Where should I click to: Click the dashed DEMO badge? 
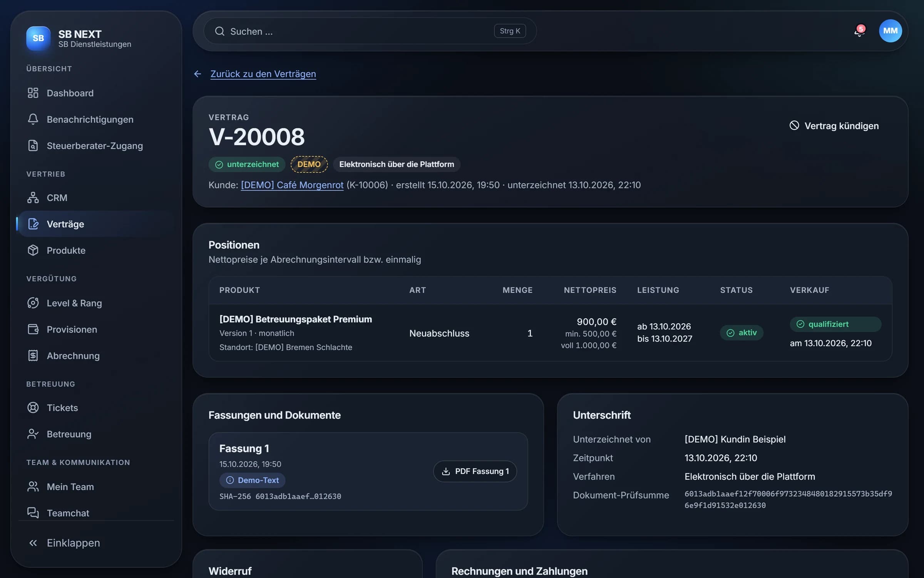pos(309,164)
